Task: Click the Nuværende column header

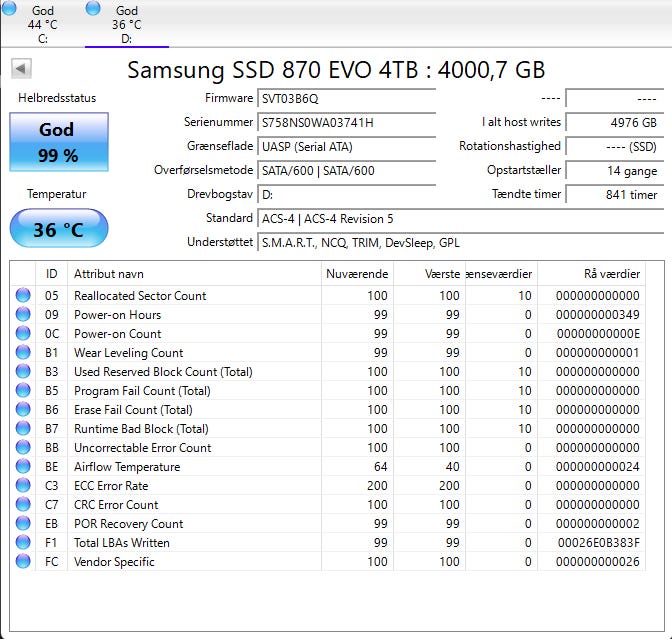Action: coord(357,273)
